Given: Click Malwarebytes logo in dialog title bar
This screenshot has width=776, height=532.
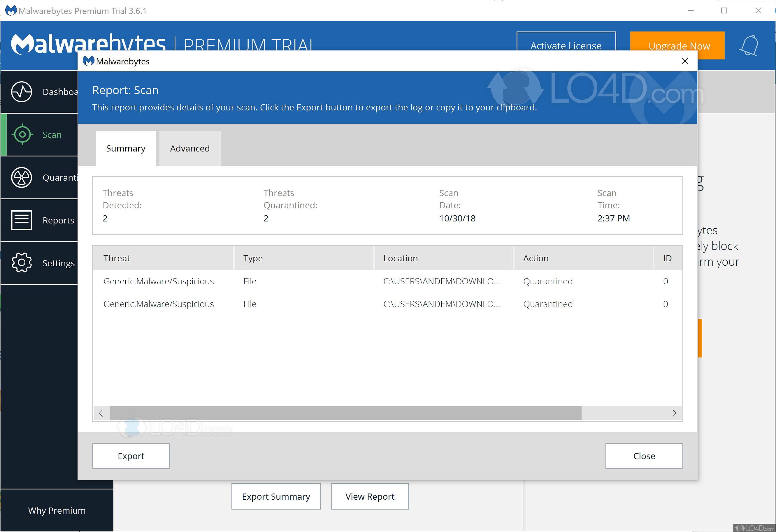Looking at the screenshot, I should click(x=88, y=61).
